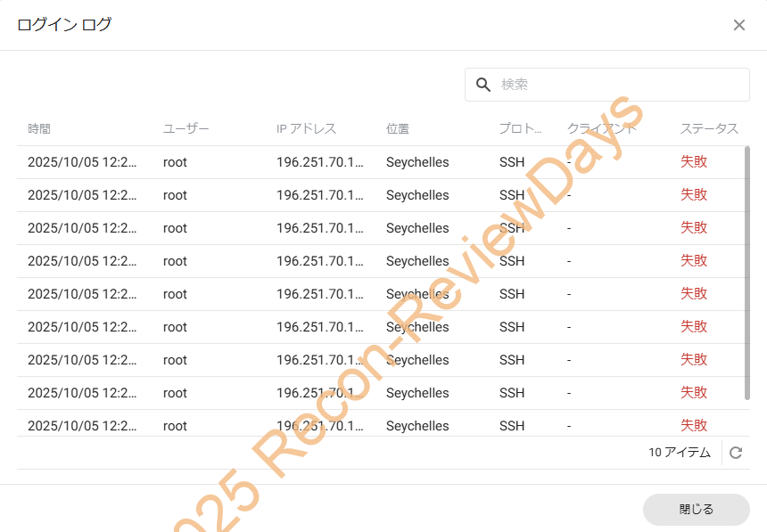767x532 pixels.
Task: Click the magnifier search icon
Action: click(x=483, y=85)
